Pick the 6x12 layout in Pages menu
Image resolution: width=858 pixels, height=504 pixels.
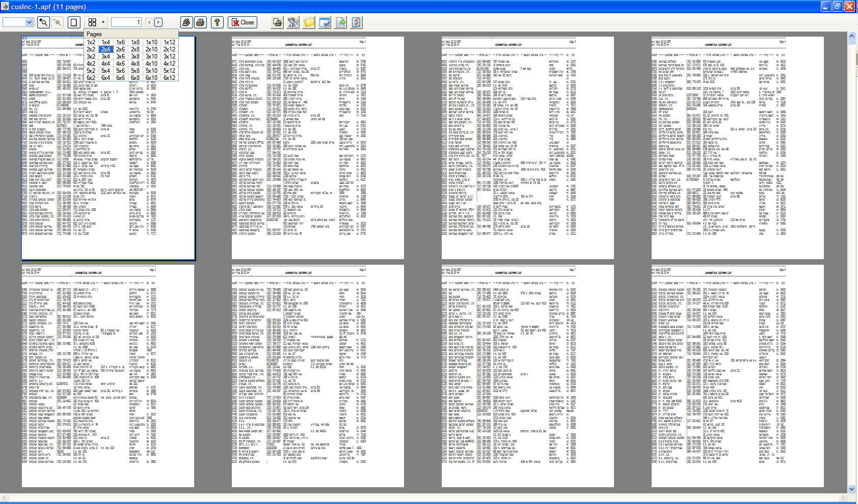pyautogui.click(x=169, y=78)
